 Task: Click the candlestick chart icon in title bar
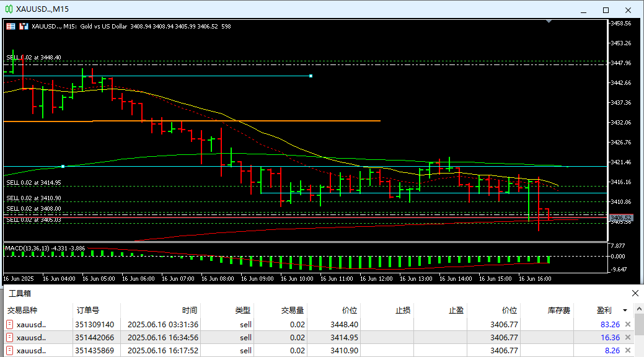coord(8,9)
